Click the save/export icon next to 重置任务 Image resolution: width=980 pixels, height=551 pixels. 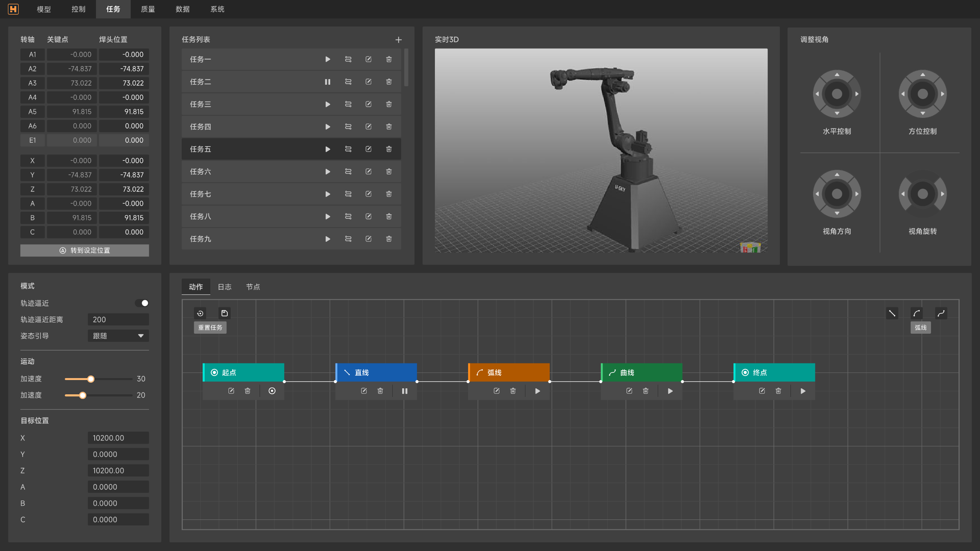pos(224,313)
